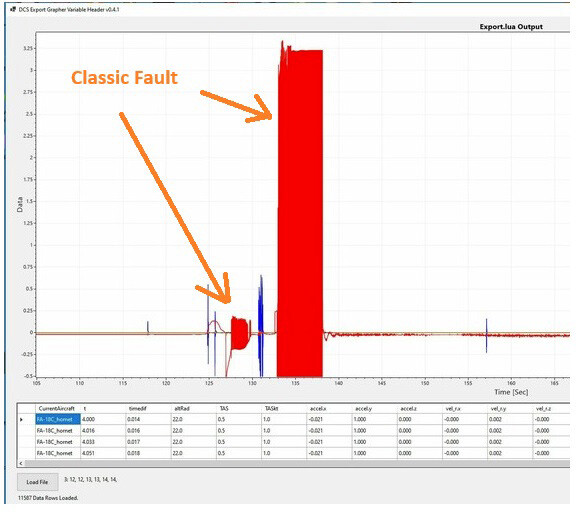Select the FA-18C_hornet cell in the 4.033 row

58,442
